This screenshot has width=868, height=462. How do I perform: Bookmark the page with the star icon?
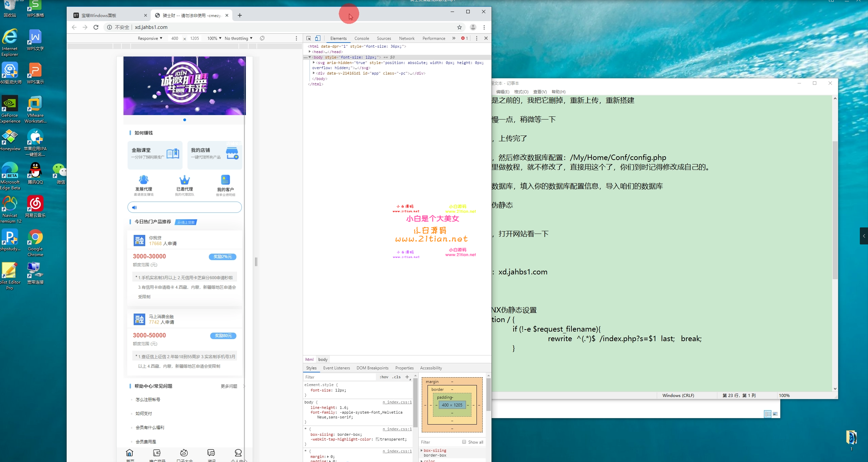coord(460,27)
